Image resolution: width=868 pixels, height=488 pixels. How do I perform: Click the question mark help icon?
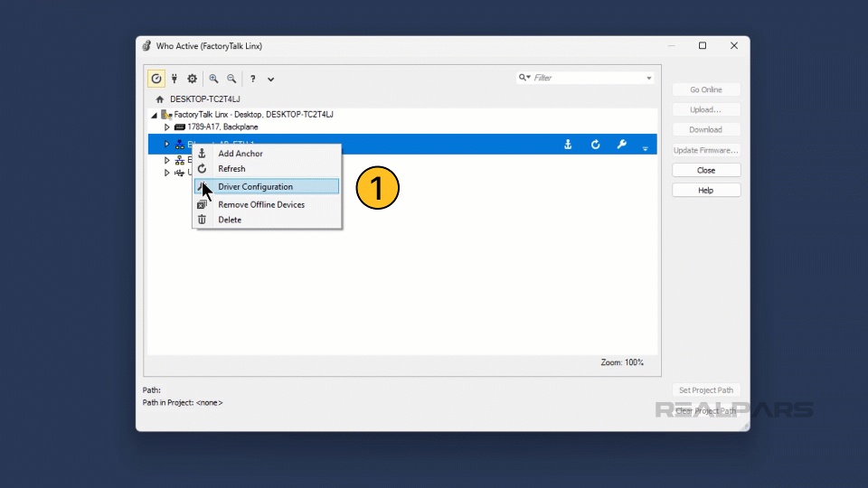tap(253, 79)
